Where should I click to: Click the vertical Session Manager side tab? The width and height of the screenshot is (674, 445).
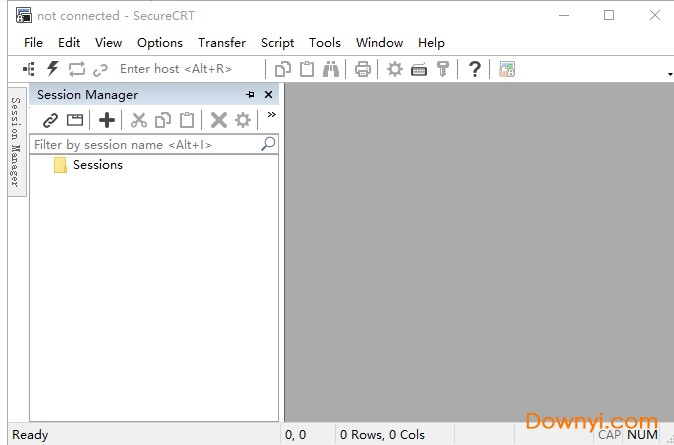[x=15, y=140]
